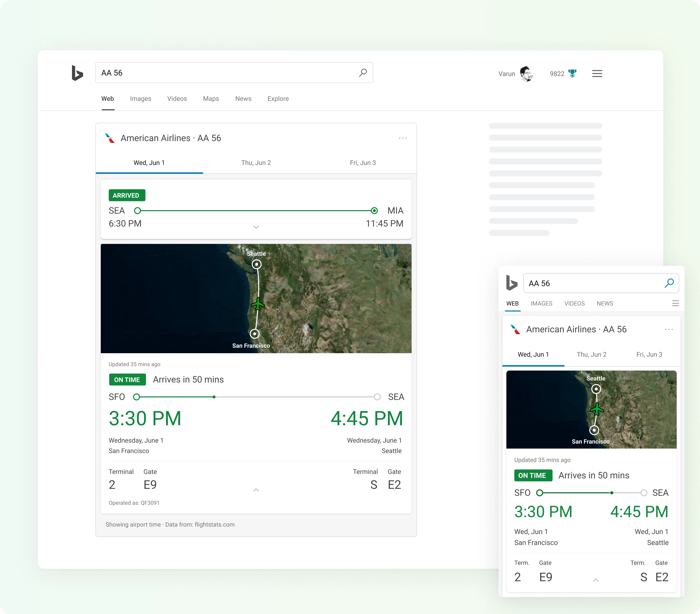
Task: Switch to the Explore tab on desktop
Action: point(278,99)
